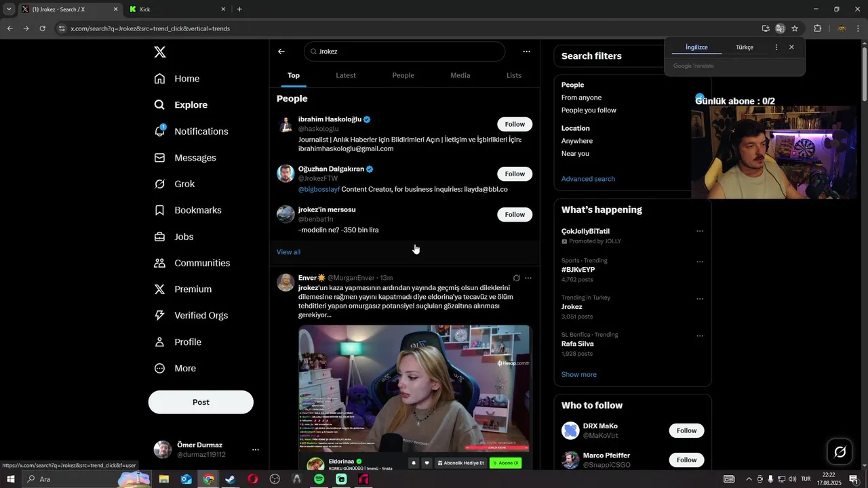Viewport: 868px width, 488px height.
Task: Click the back arrow beside search box
Action: tap(281, 52)
